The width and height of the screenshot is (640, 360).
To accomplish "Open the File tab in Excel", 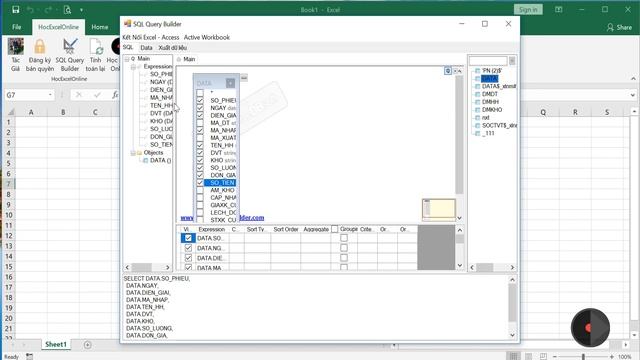I will 16,27.
